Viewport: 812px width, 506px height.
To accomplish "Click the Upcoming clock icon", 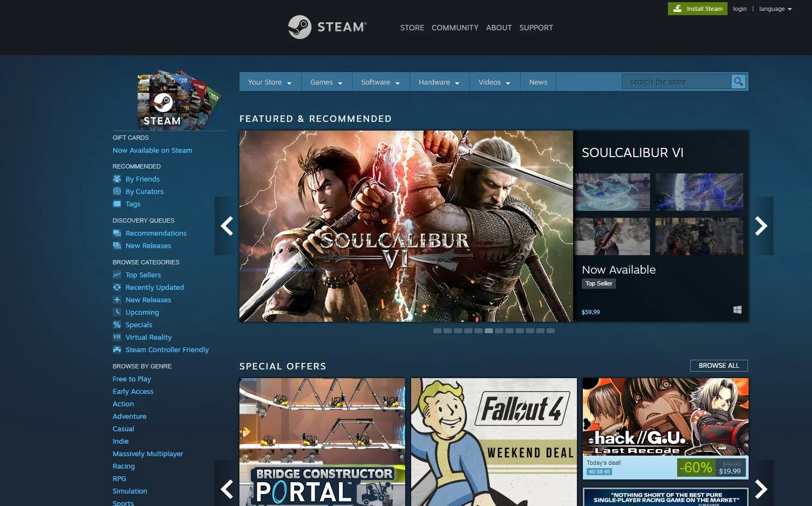I will (x=117, y=312).
